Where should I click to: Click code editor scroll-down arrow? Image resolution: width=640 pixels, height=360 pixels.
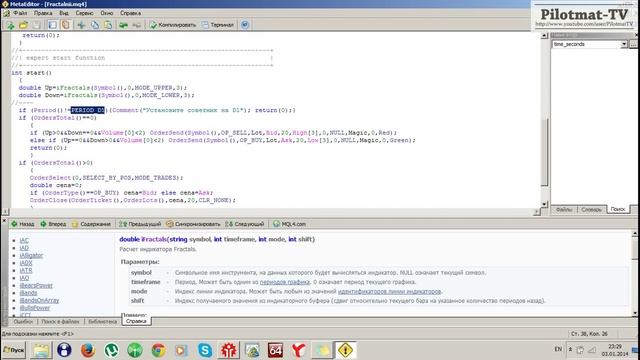(544, 204)
